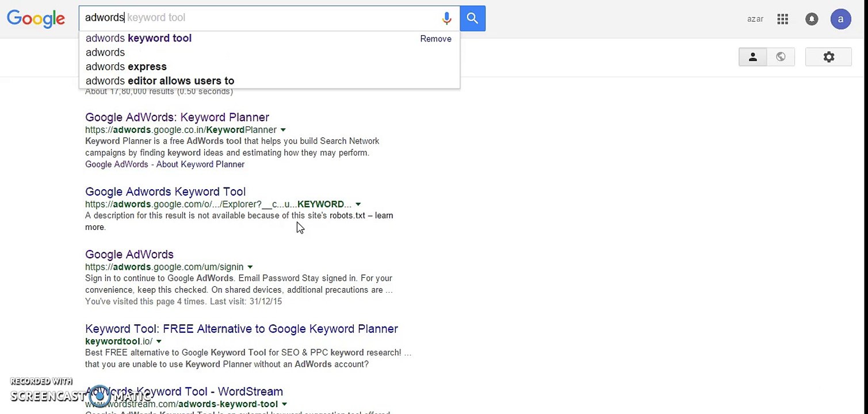Image resolution: width=868 pixels, height=414 pixels.
Task: Open Google AdWords: Keyword Planner result
Action: tap(177, 117)
